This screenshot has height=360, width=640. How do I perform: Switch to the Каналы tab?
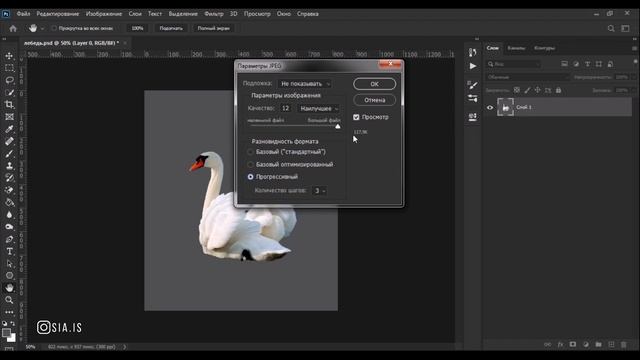[x=516, y=48]
